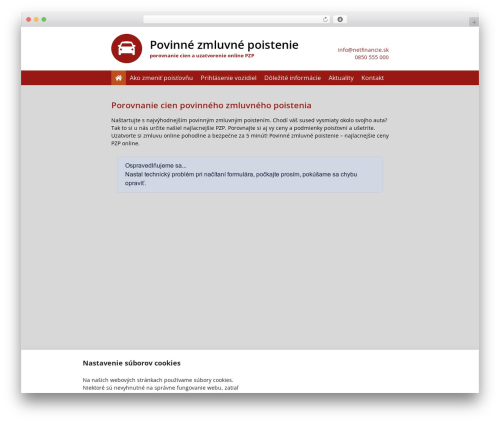Reload page with the refresh icon
The width and height of the screenshot is (500, 423).
tap(325, 19)
